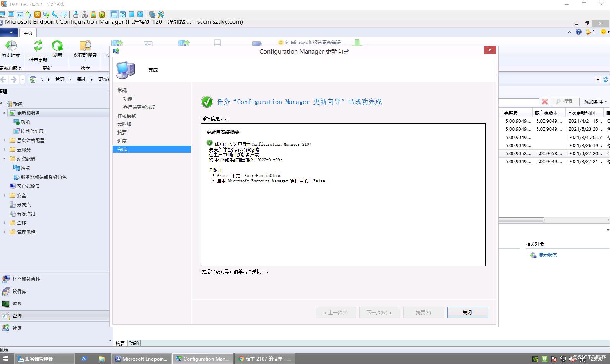Sort by the 客户端版本 column header
610x364 pixels.
pos(549,113)
